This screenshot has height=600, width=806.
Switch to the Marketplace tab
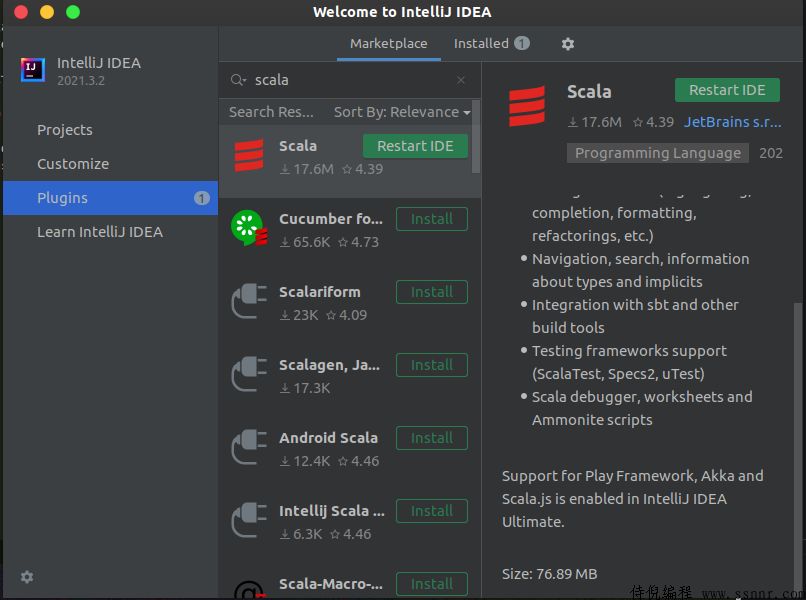[389, 44]
